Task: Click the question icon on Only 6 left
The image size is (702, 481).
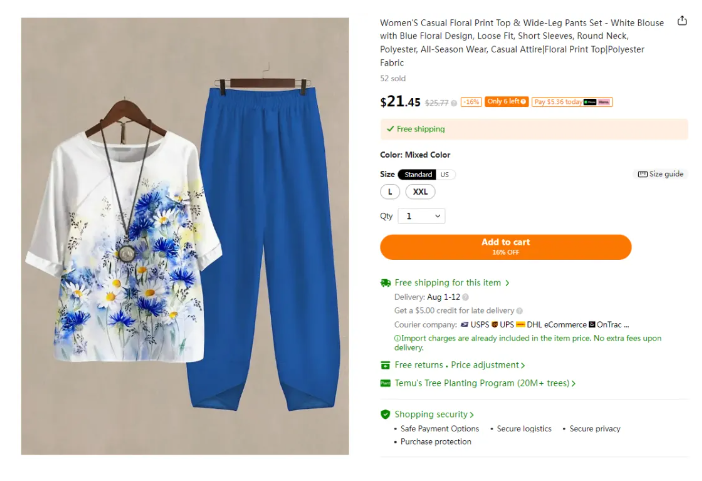Action: pos(523,102)
